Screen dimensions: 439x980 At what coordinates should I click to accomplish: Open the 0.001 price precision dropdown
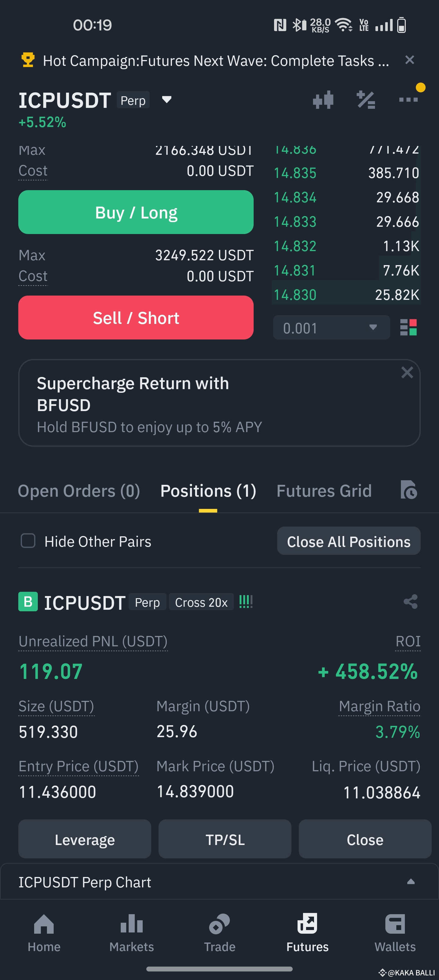point(331,327)
